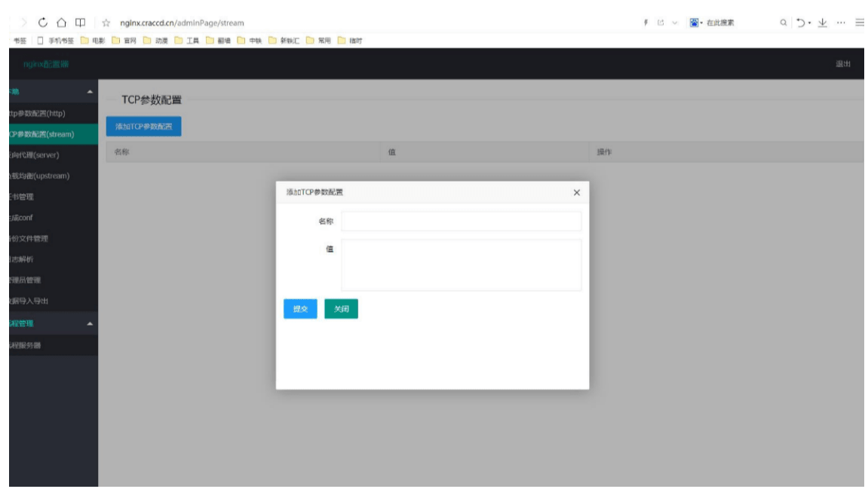Open 日志解析 sidebar item
Viewport: 868px width, 489px height.
[53, 259]
